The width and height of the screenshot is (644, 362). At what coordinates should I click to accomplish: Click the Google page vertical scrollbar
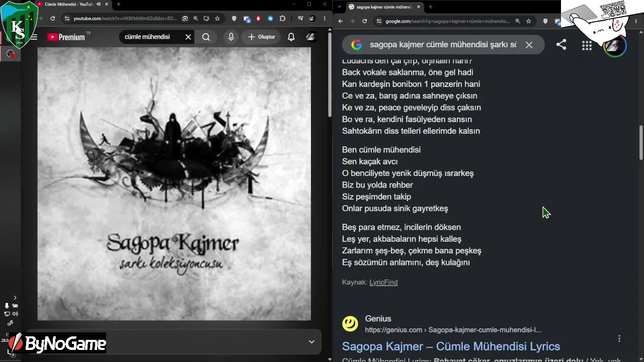click(x=641, y=143)
